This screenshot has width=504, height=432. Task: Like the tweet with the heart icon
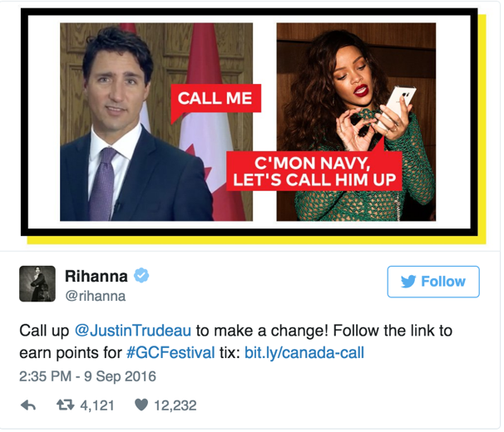[x=141, y=405]
